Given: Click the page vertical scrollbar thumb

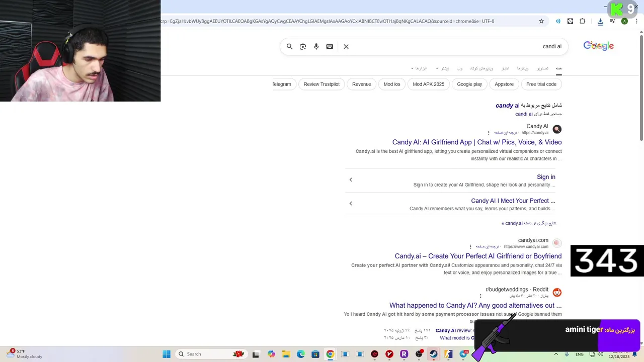Looking at the screenshot, I should [x=641, y=88].
